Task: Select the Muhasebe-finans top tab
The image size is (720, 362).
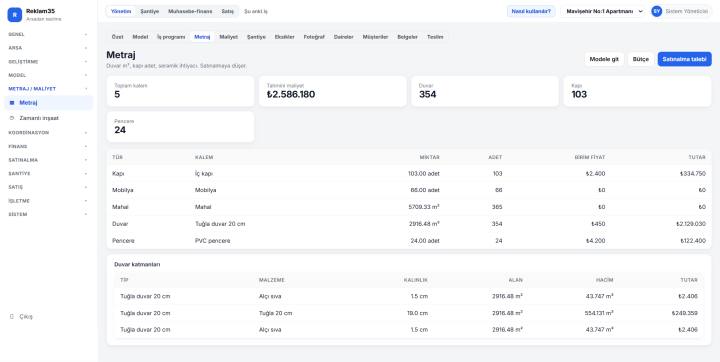Action: point(190,11)
